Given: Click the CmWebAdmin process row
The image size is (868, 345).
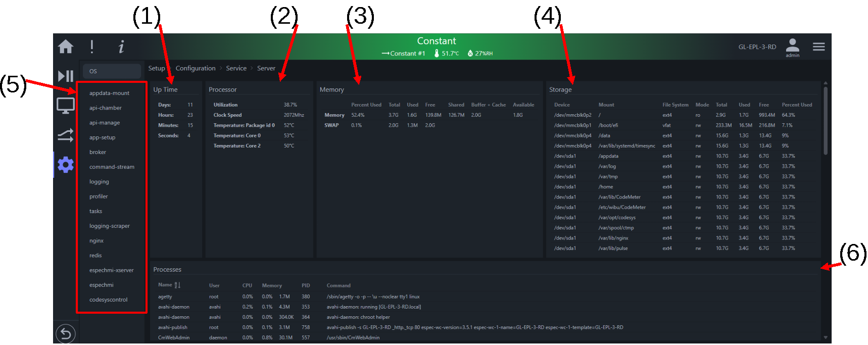Looking at the screenshot, I should (485, 337).
